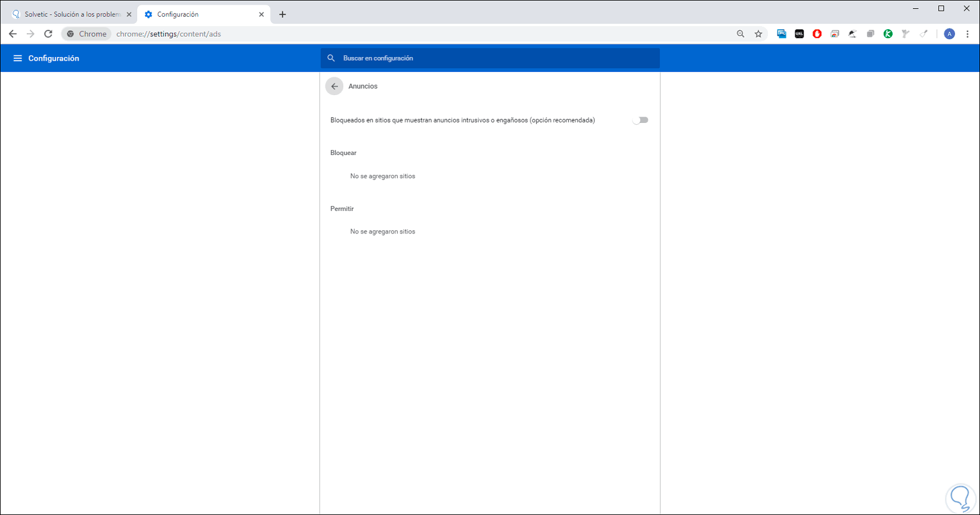The image size is (980, 515).
Task: Click the Bloquear section label
Action: click(x=343, y=153)
